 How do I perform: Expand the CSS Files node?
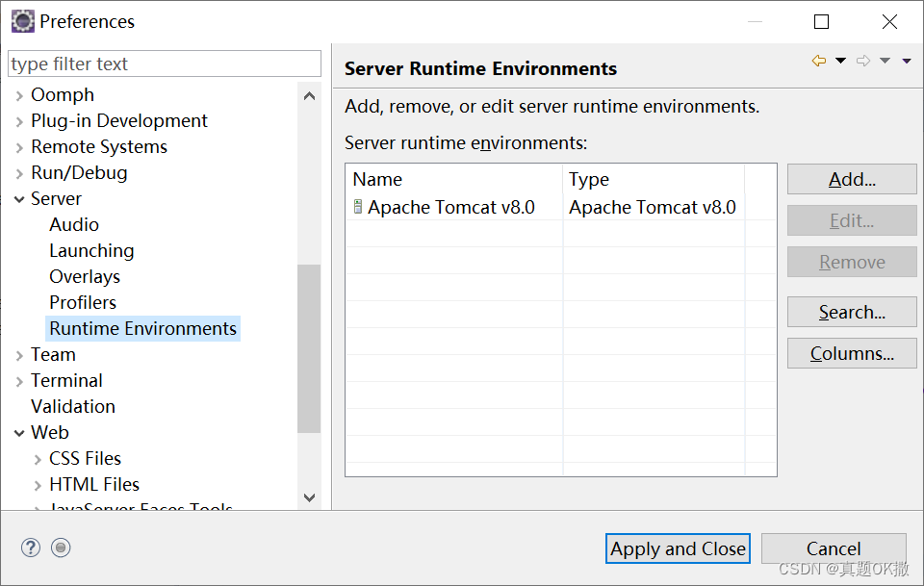point(38,459)
